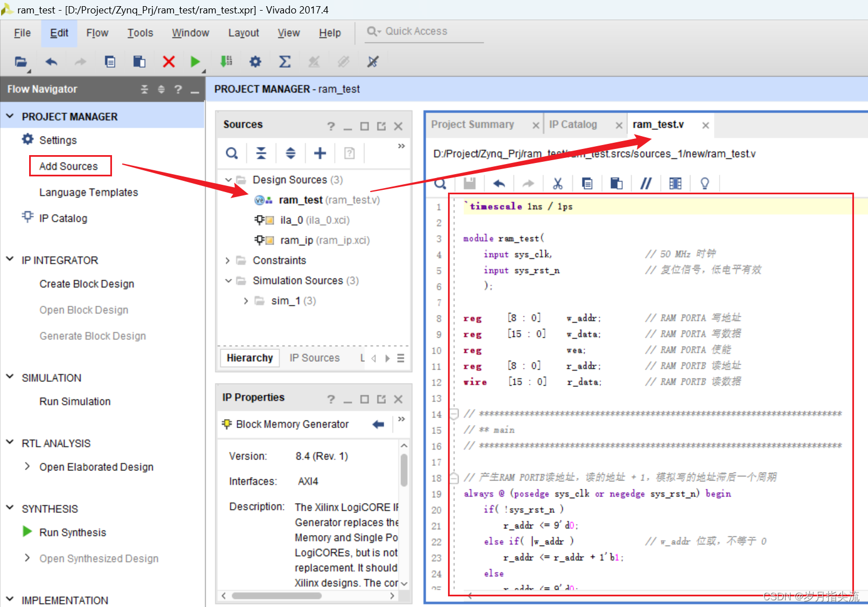This screenshot has height=607, width=868.
Task: Click the Undo arrow in main toolbar
Action: pyautogui.click(x=52, y=62)
